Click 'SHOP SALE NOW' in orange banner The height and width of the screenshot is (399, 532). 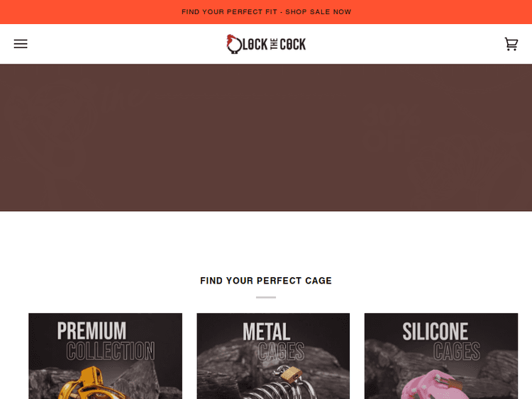[318, 12]
